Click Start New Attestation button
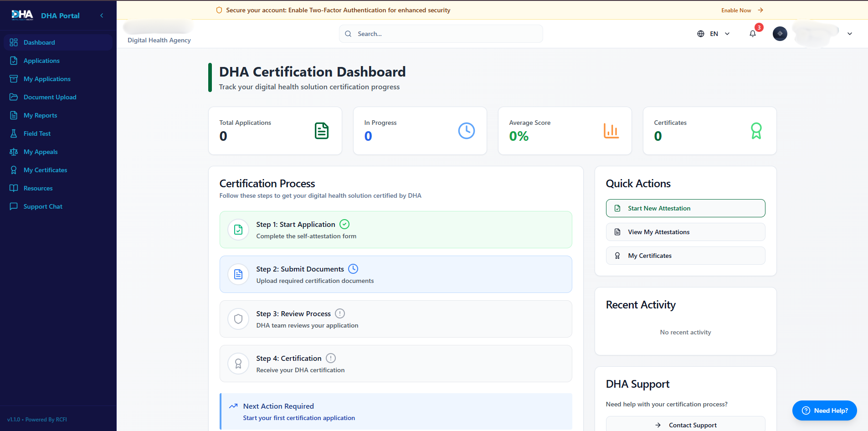The height and width of the screenshot is (431, 868). pyautogui.click(x=685, y=208)
